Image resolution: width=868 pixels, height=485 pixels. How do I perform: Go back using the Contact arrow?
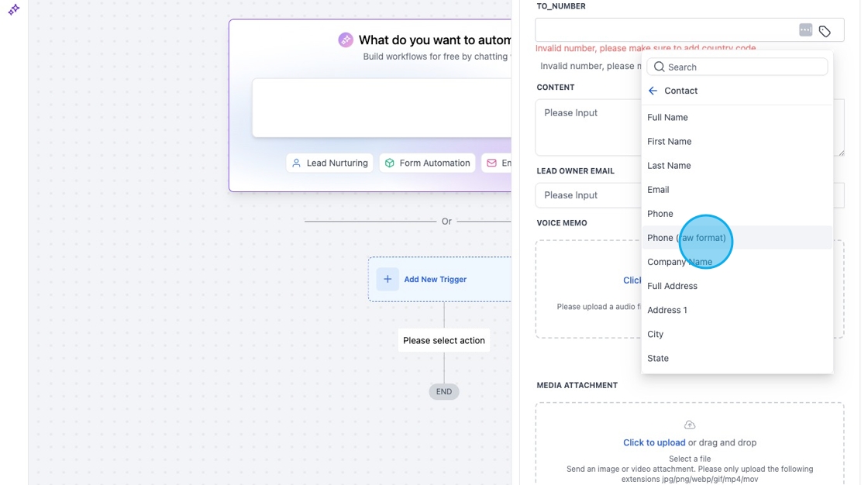point(652,91)
